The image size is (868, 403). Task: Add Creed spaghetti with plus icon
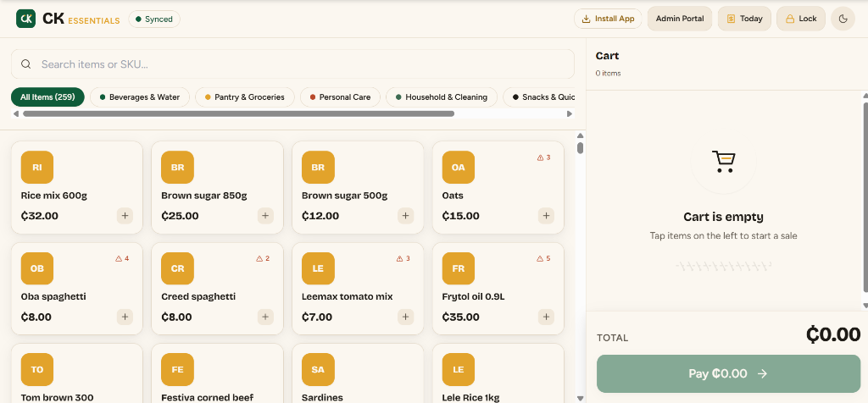click(265, 317)
